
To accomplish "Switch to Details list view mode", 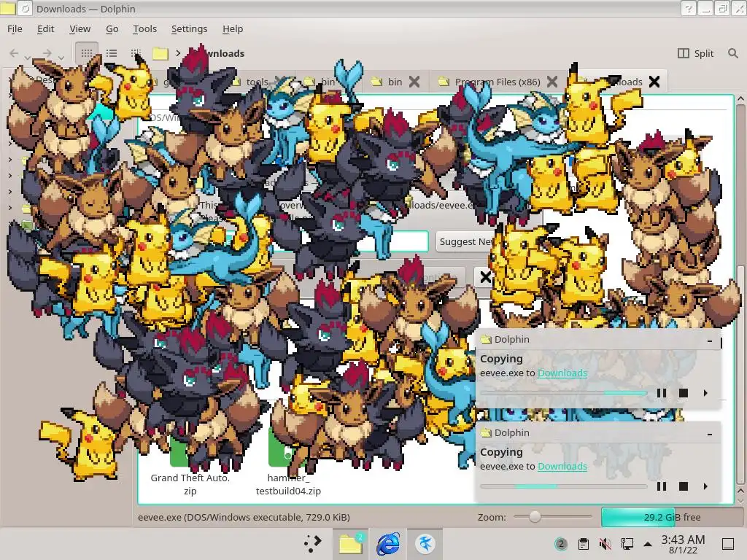I will (112, 53).
